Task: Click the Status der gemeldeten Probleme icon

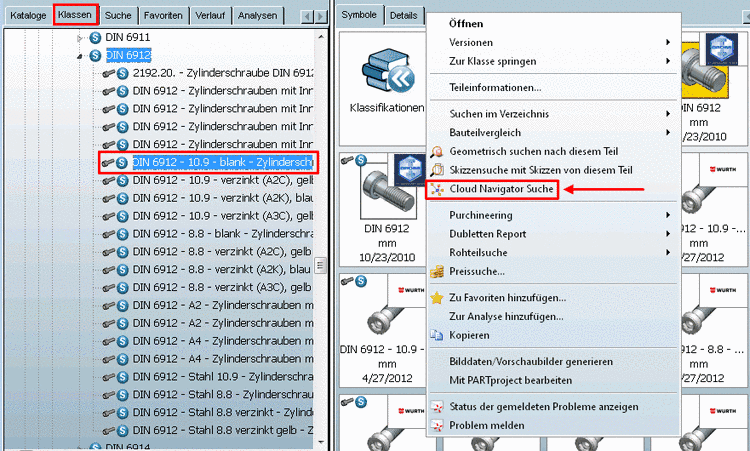Action: [x=437, y=407]
